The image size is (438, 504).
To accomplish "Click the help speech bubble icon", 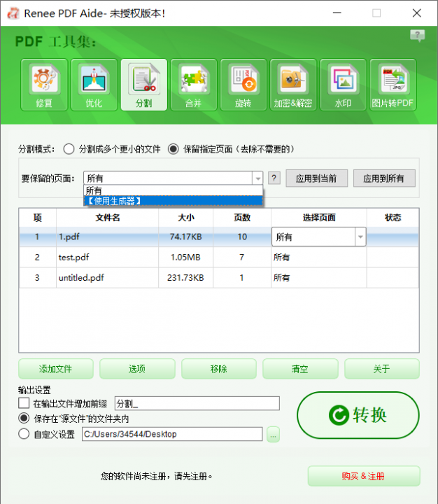I will [x=417, y=36].
